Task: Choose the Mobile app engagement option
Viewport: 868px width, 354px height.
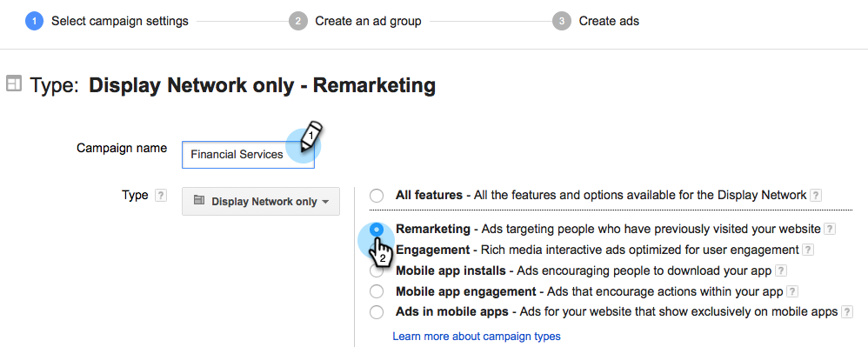Action: pyautogui.click(x=377, y=291)
